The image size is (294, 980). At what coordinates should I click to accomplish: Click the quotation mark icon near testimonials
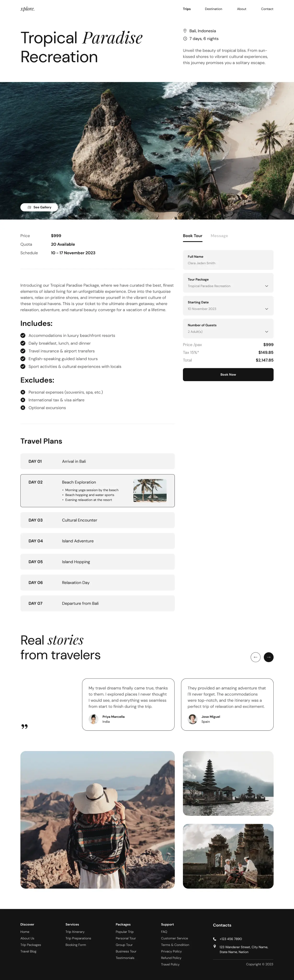(x=24, y=727)
